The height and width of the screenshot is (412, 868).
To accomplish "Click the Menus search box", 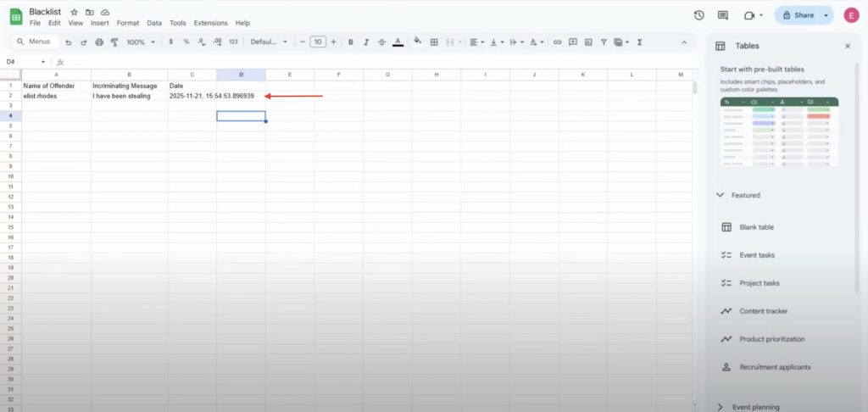I will [35, 42].
